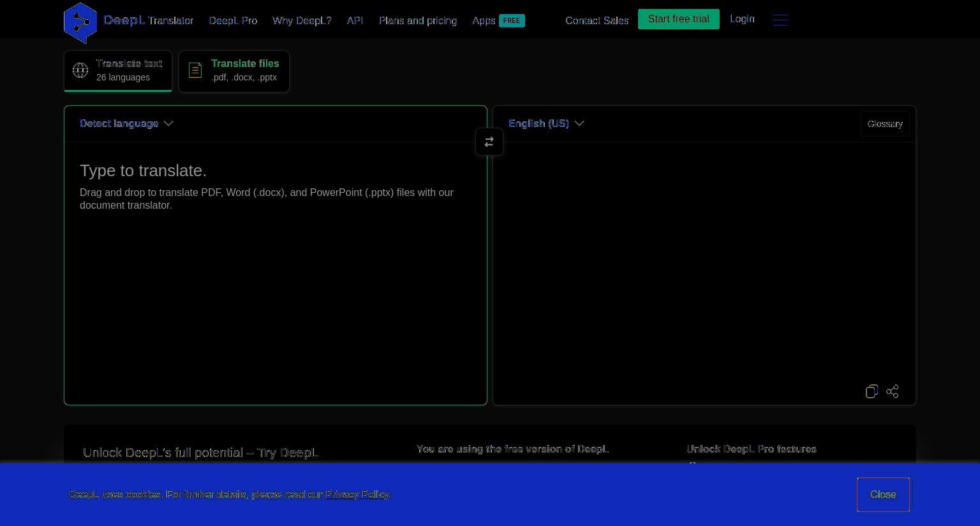Open the DeepL Pro menu item
This screenshot has width=980, height=526.
pyautogui.click(x=233, y=20)
